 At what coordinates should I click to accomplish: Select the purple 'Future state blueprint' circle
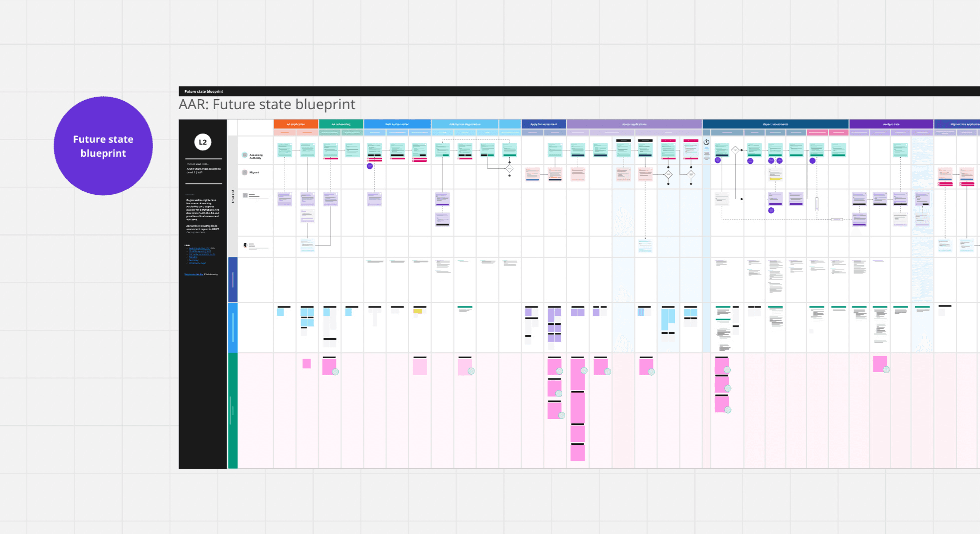point(103,146)
